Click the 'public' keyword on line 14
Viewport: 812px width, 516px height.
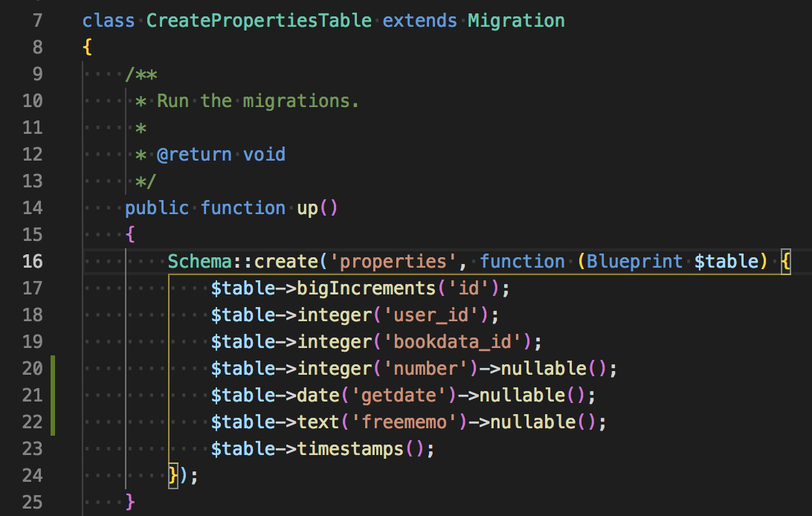click(157, 208)
